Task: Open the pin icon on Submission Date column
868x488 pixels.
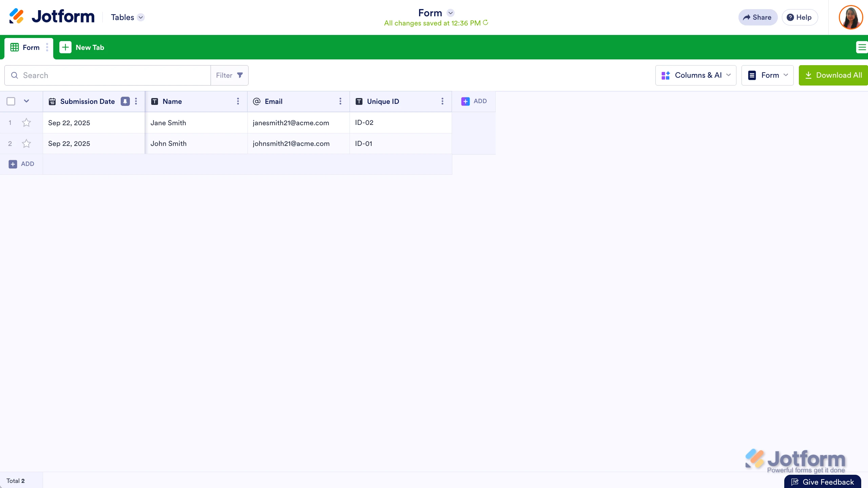Action: pyautogui.click(x=125, y=101)
